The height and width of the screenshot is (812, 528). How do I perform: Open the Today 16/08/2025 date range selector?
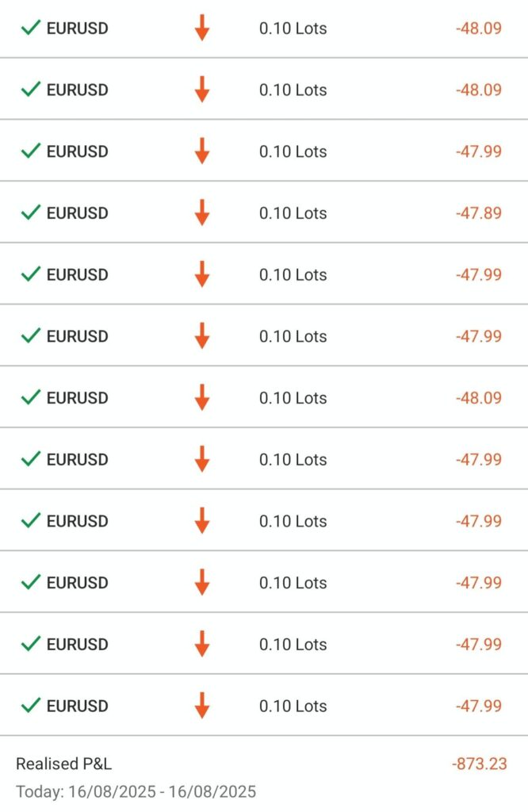(136, 791)
